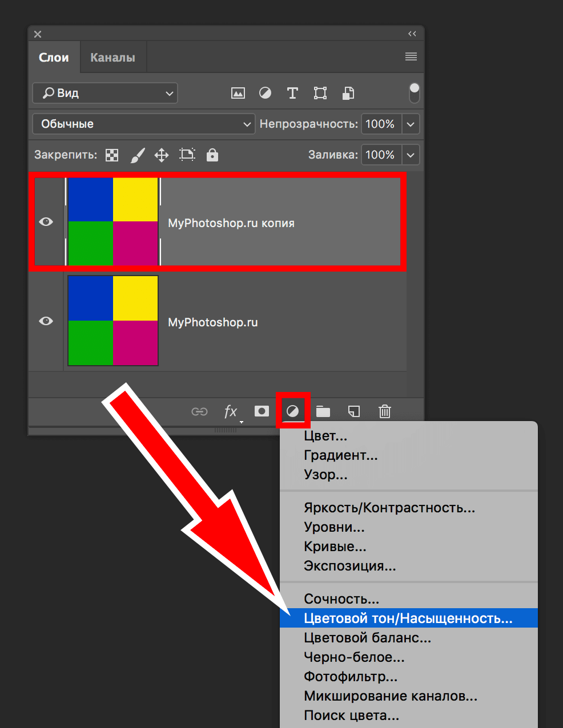Click the pixel layer filter icon
563x728 pixels.
pos(238,93)
